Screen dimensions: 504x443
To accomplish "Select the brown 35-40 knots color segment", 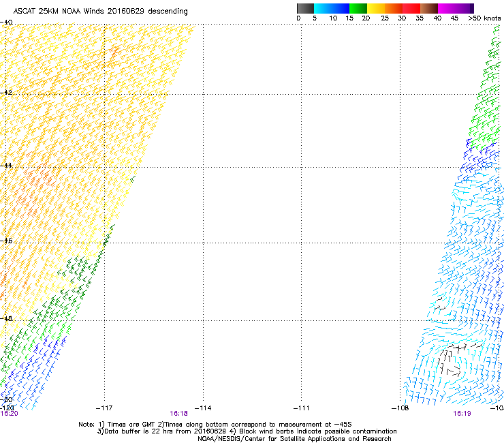I will 429,8.
